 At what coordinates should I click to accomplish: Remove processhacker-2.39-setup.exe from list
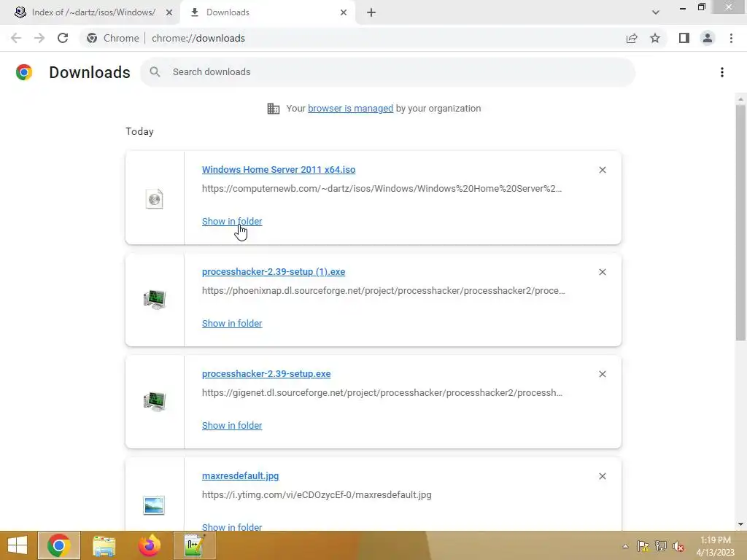(x=602, y=374)
